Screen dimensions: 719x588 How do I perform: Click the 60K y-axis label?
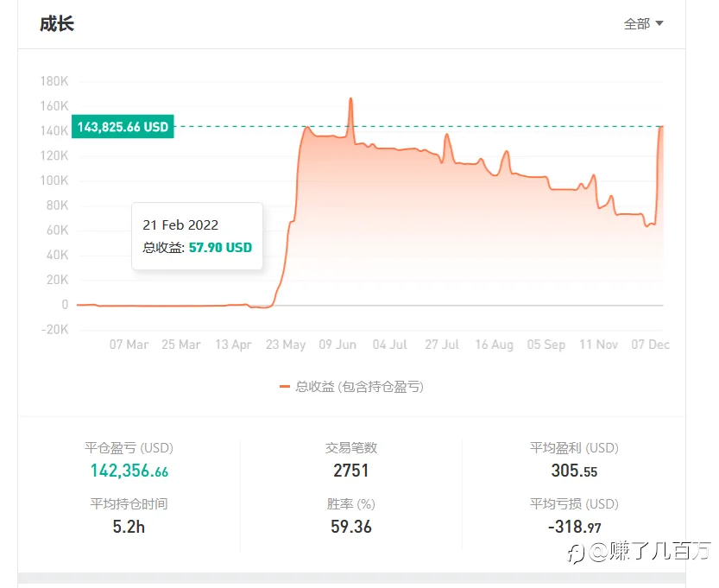pyautogui.click(x=57, y=230)
